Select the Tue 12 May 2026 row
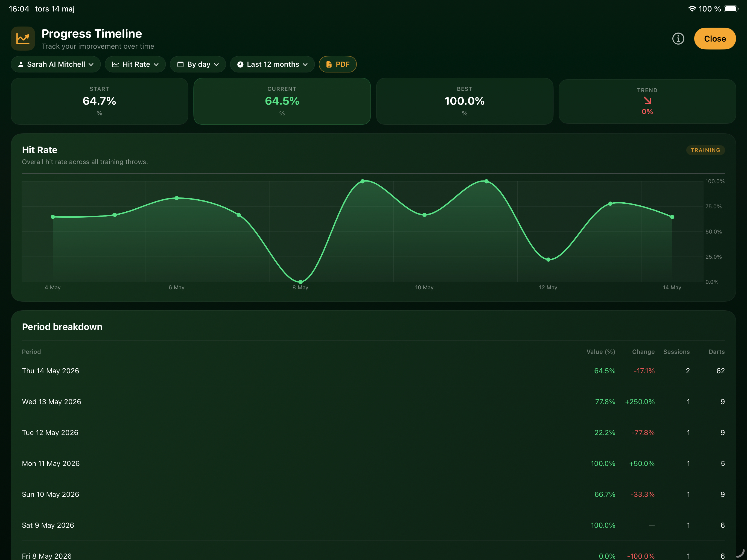This screenshot has height=560, width=747. pos(373,433)
